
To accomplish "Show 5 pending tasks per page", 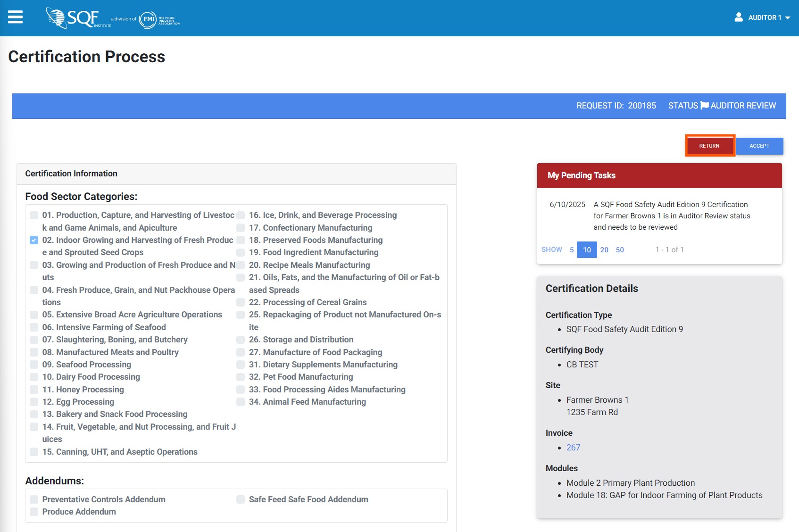I will [x=572, y=250].
